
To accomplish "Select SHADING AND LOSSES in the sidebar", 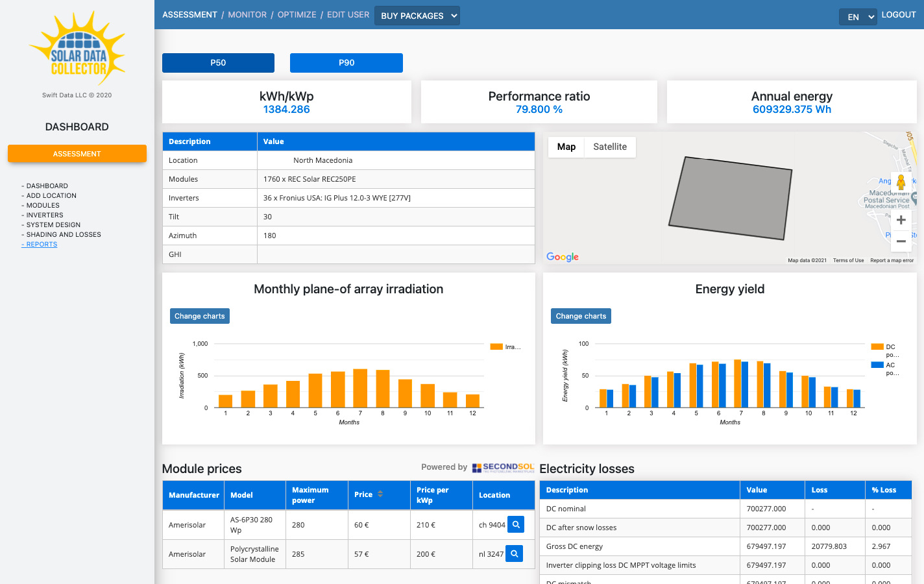I will pos(62,234).
